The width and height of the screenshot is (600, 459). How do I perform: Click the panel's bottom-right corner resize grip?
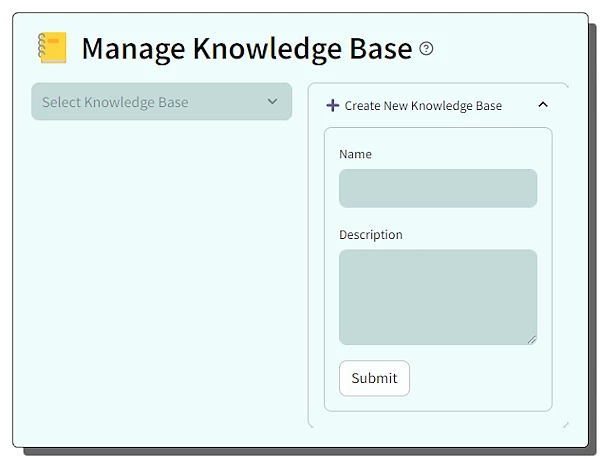[565, 425]
